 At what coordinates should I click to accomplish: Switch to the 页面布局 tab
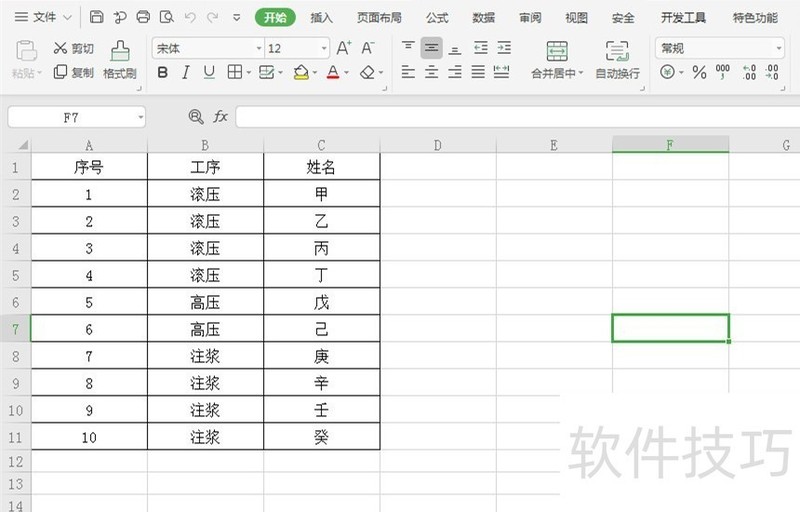pos(379,18)
